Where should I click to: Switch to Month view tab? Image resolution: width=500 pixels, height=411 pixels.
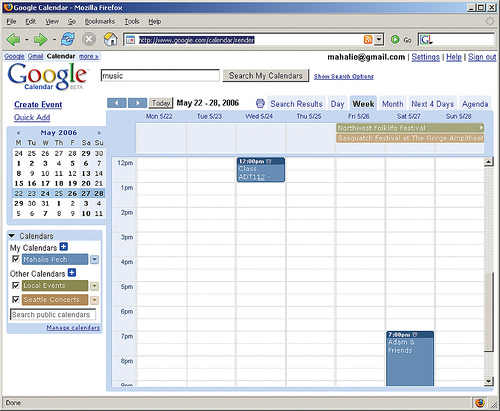click(x=392, y=104)
